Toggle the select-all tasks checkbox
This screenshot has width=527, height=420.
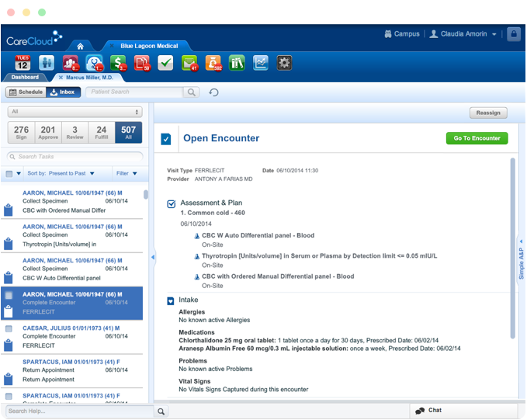point(9,174)
